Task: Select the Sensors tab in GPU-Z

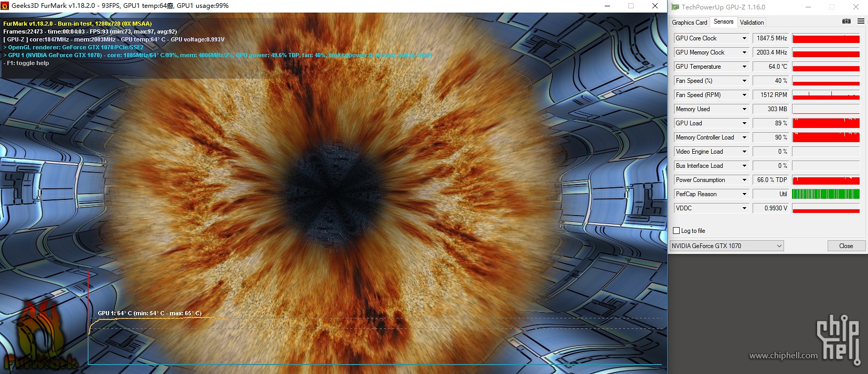Action: click(723, 22)
